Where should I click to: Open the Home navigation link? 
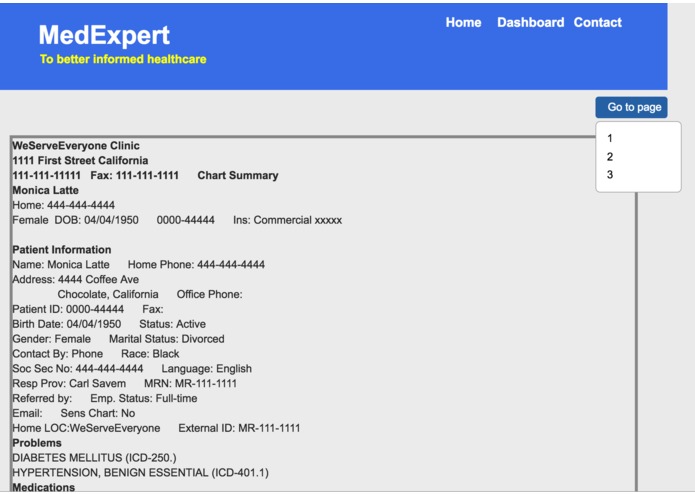click(463, 22)
